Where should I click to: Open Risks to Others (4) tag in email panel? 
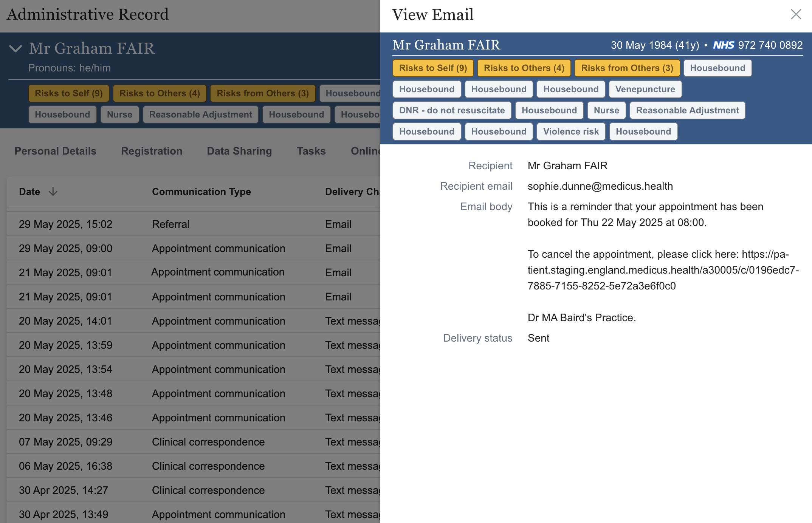pos(524,68)
